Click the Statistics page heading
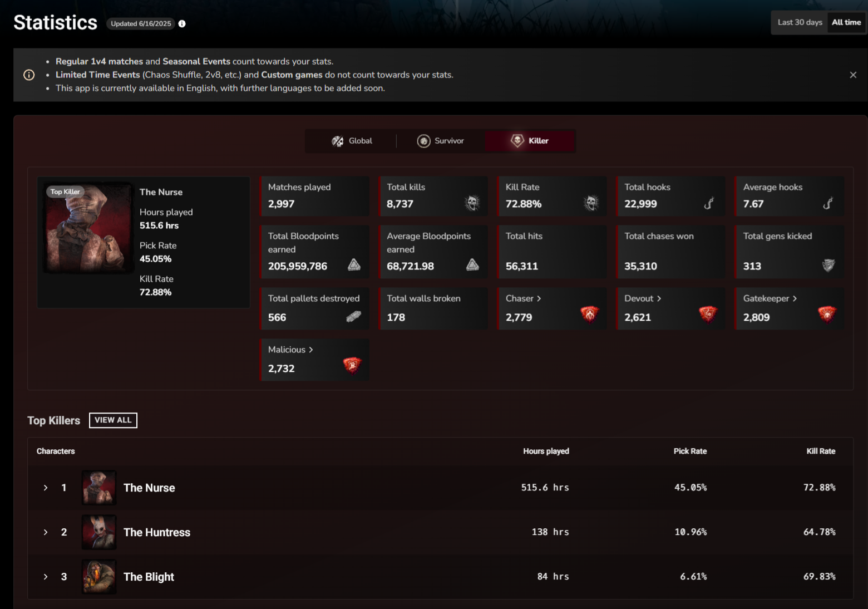 point(55,23)
